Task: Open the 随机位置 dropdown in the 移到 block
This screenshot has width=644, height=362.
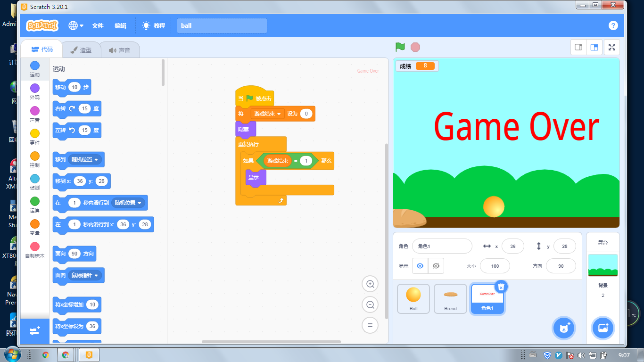Action: pyautogui.click(x=96, y=159)
